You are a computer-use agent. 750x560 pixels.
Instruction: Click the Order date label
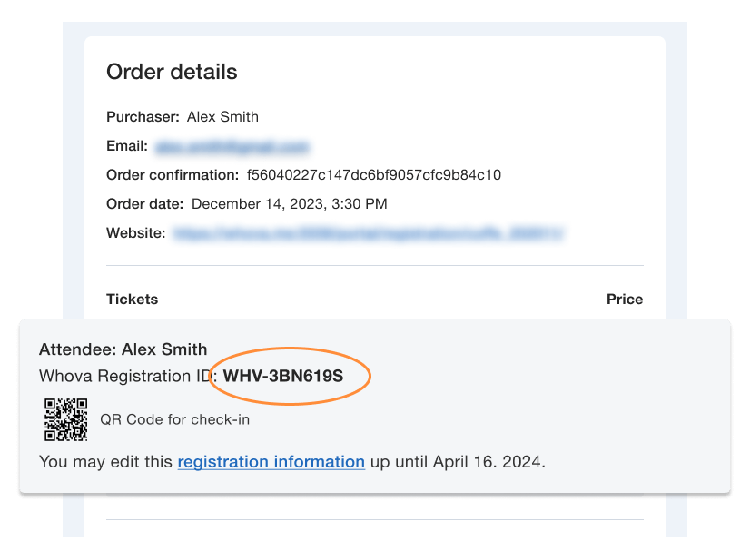tap(144, 204)
